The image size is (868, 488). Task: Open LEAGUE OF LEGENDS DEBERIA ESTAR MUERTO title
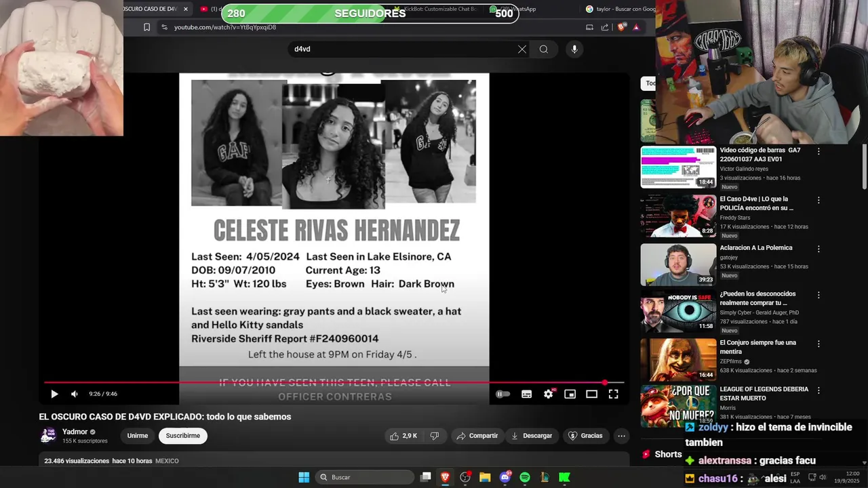[764, 394]
